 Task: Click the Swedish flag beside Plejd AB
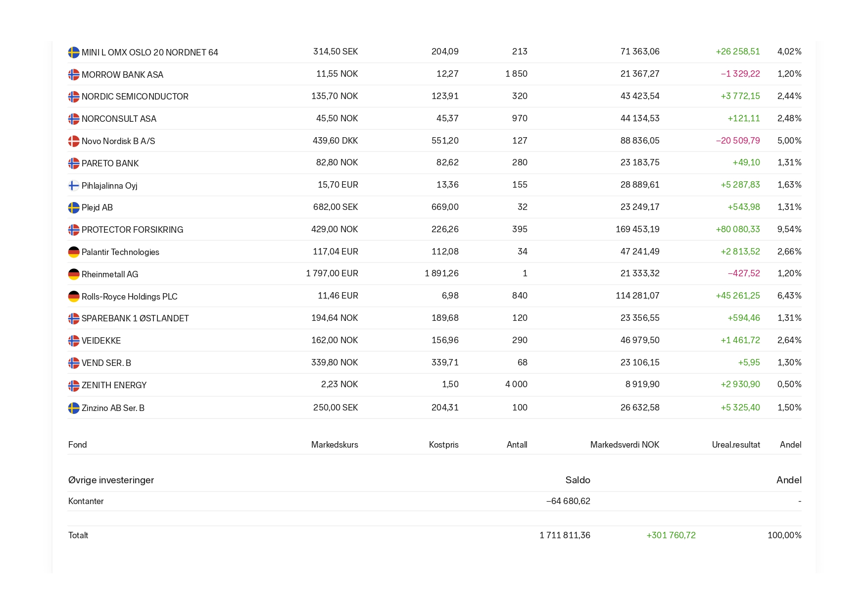click(74, 207)
